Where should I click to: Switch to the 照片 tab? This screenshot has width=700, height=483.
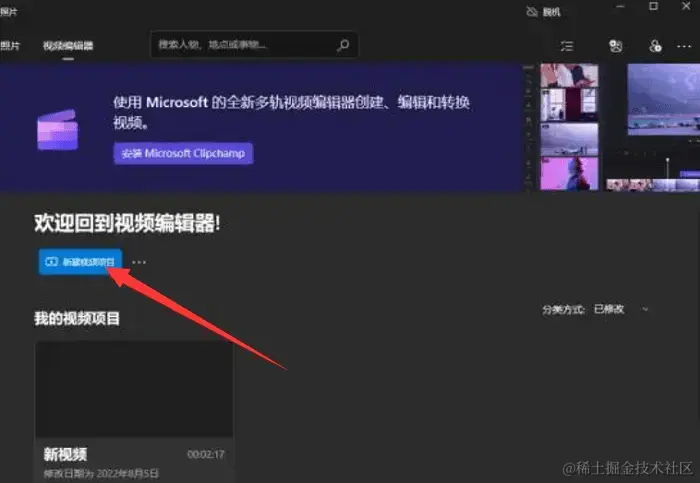pos(10,46)
